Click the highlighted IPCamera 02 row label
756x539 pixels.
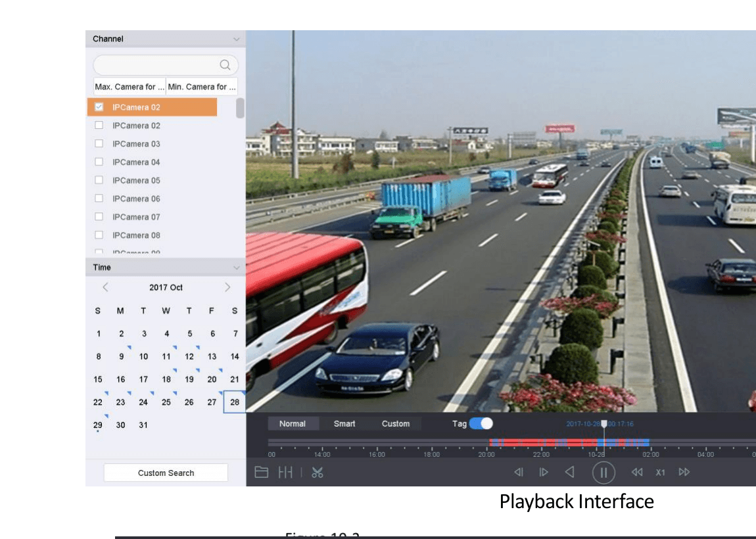click(x=136, y=107)
